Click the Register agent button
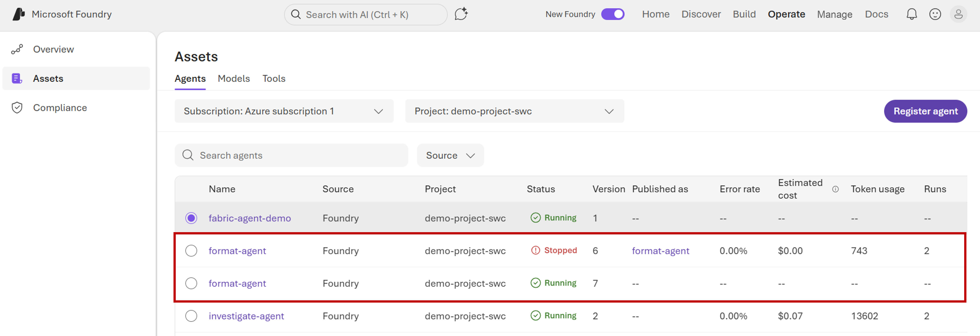Image resolution: width=980 pixels, height=336 pixels. coord(925,111)
